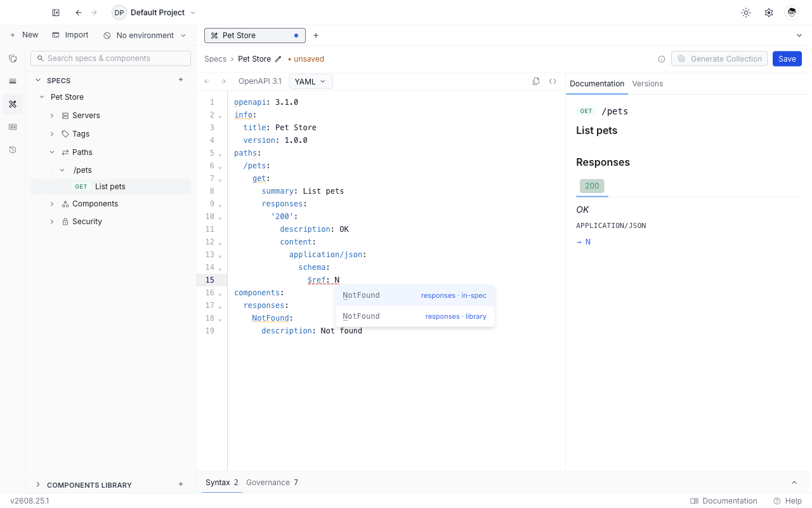Collapse the Paths node

(52, 152)
